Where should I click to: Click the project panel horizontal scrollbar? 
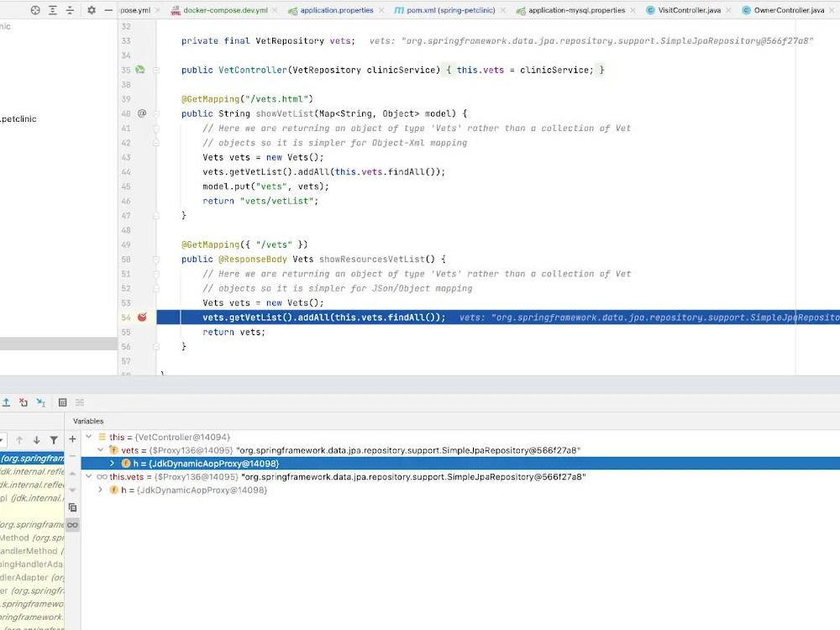(59, 344)
